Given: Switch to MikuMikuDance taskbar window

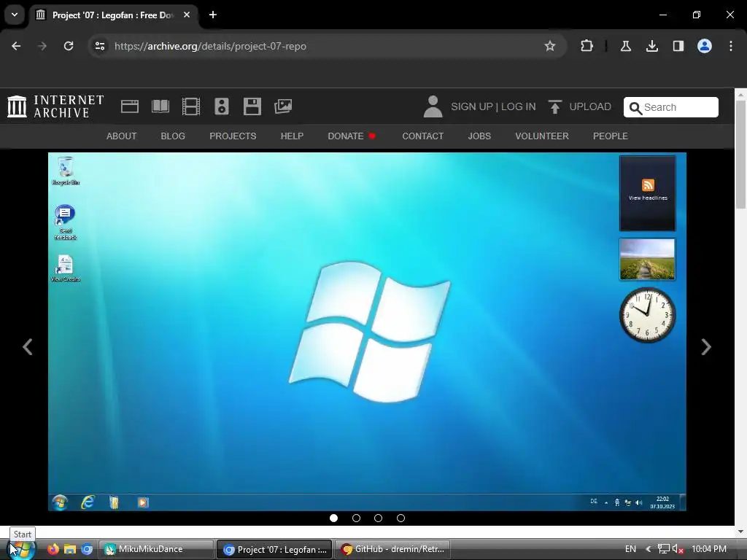Looking at the screenshot, I should (x=156, y=549).
